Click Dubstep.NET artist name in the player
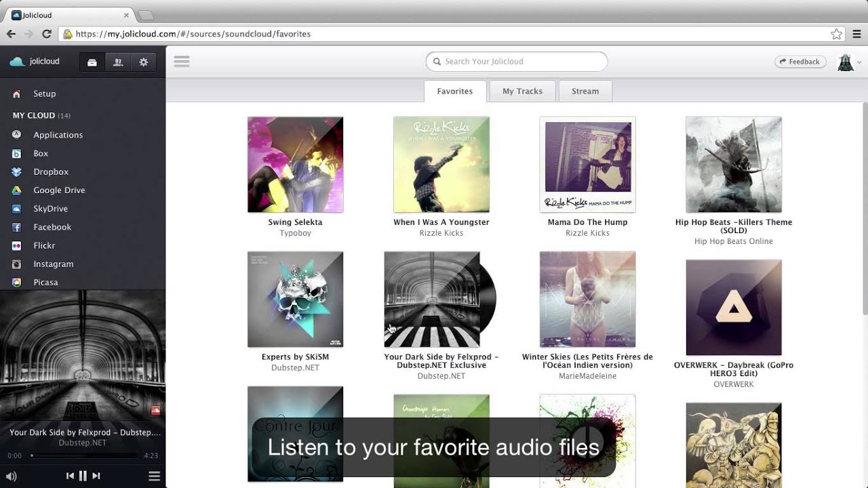This screenshot has width=868, height=488. [x=83, y=443]
